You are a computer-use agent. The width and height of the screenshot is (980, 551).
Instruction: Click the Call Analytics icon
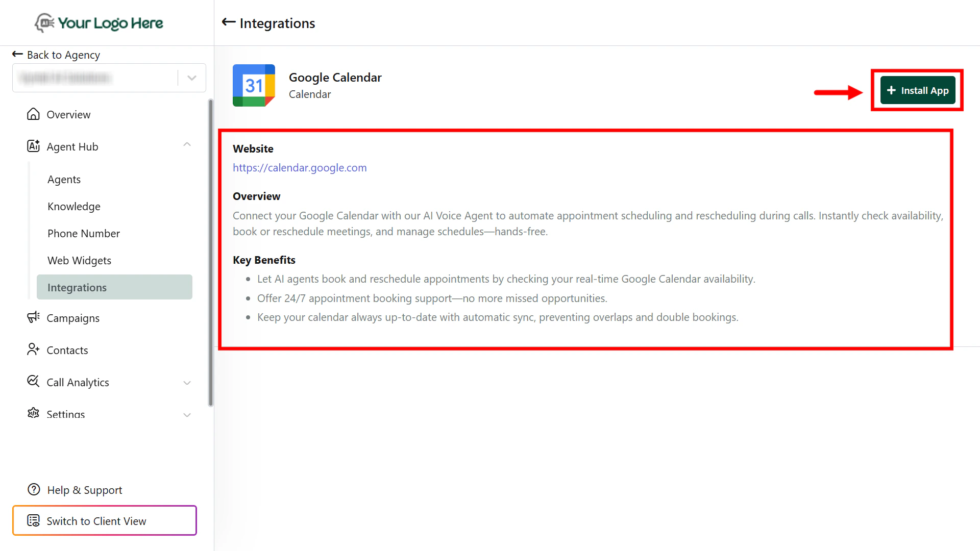tap(33, 382)
